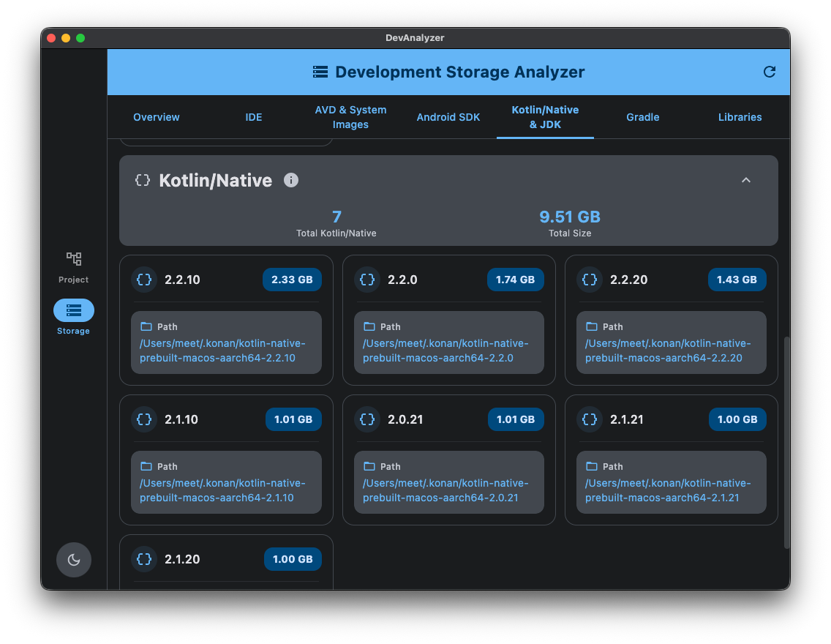This screenshot has height=644, width=831.
Task: Click the Development Storage Analyzer title
Action: [x=460, y=72]
